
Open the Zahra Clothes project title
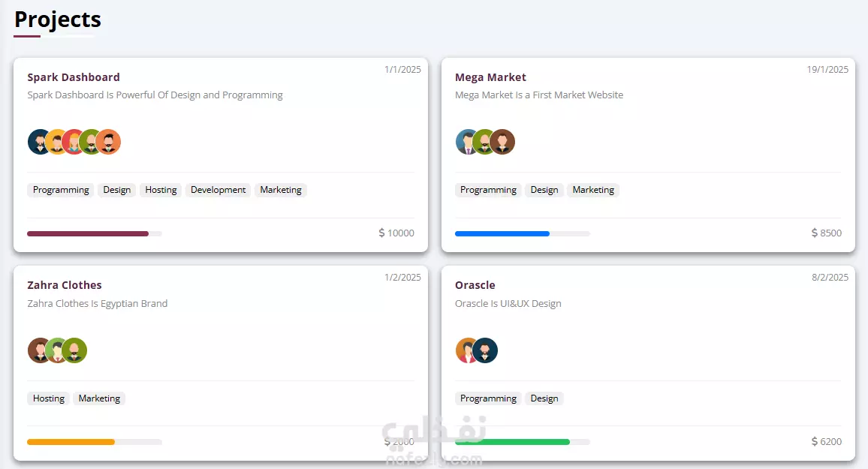[65, 285]
